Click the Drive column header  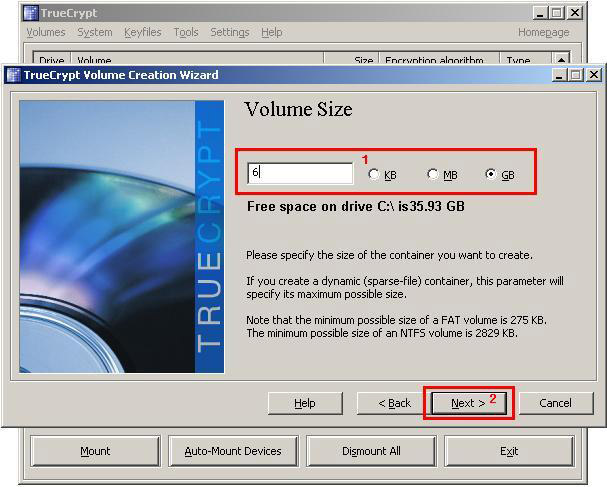point(52,59)
